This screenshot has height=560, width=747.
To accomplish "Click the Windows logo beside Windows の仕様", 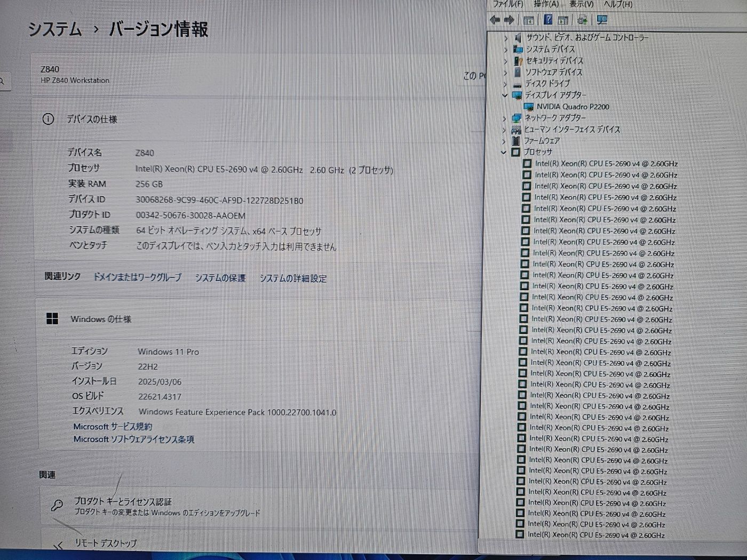I will tap(52, 319).
